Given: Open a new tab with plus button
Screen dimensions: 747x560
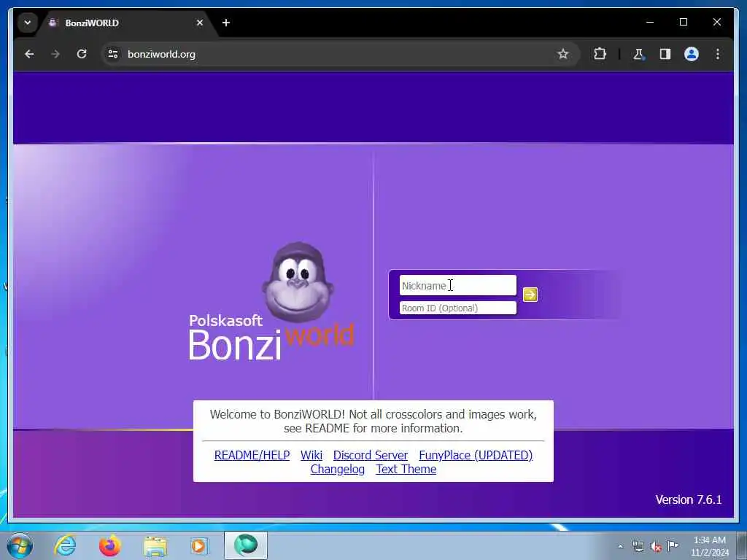Looking at the screenshot, I should pos(226,23).
